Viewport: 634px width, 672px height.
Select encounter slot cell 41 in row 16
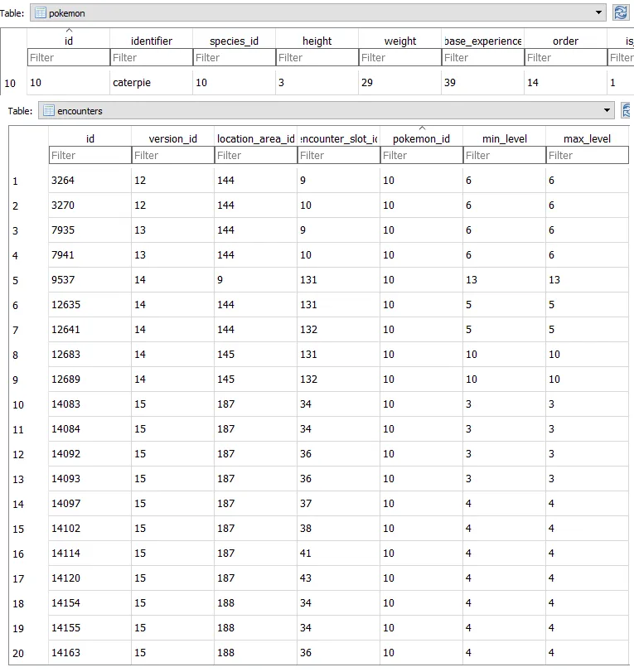click(338, 554)
